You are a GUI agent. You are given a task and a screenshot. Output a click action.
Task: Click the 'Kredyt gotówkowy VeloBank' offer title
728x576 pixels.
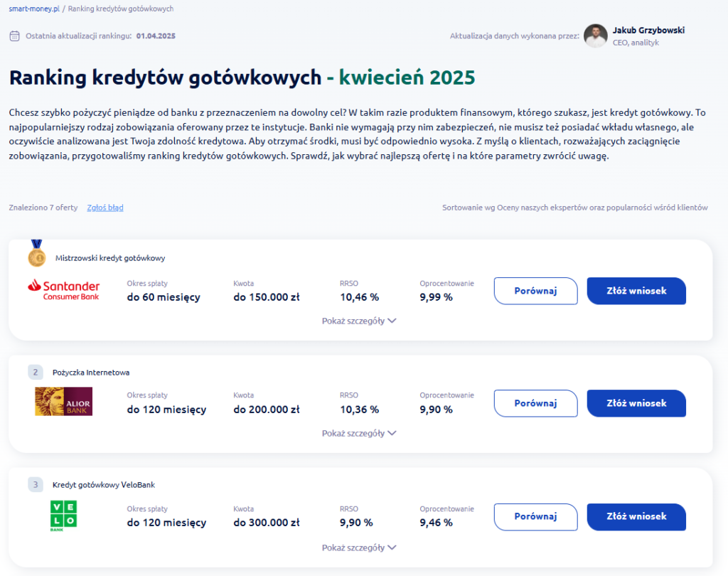coord(104,485)
